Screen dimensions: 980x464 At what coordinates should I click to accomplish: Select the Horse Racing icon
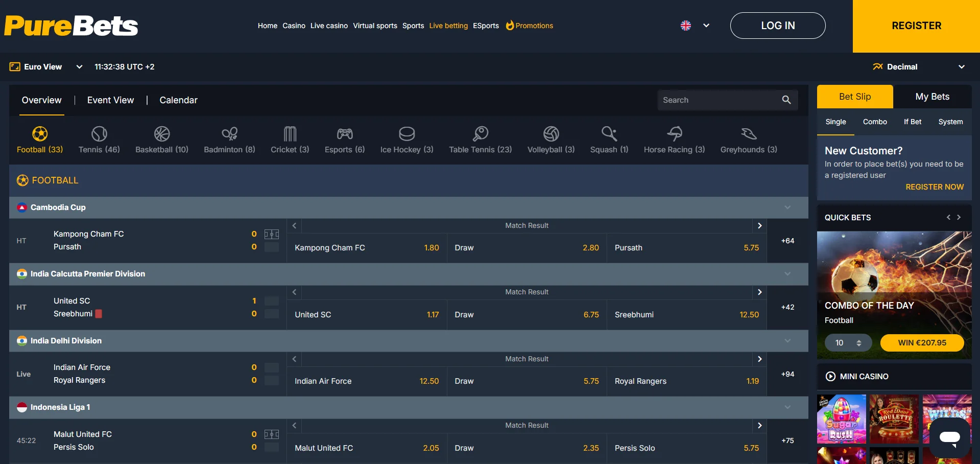675,134
